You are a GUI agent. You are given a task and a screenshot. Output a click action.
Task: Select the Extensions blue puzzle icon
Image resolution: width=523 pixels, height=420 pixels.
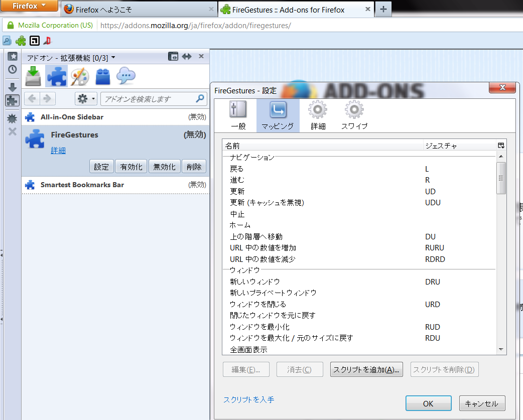coord(56,76)
